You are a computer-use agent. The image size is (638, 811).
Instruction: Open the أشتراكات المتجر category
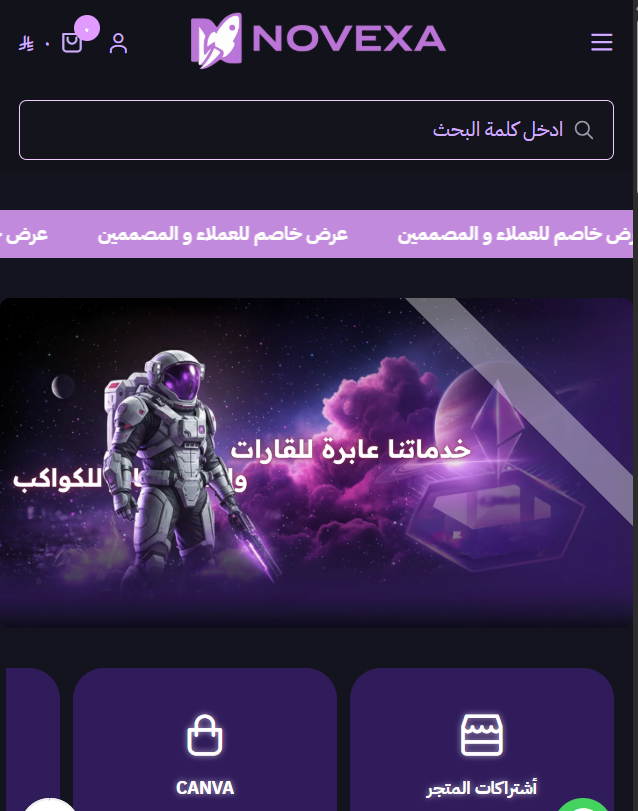(x=481, y=788)
